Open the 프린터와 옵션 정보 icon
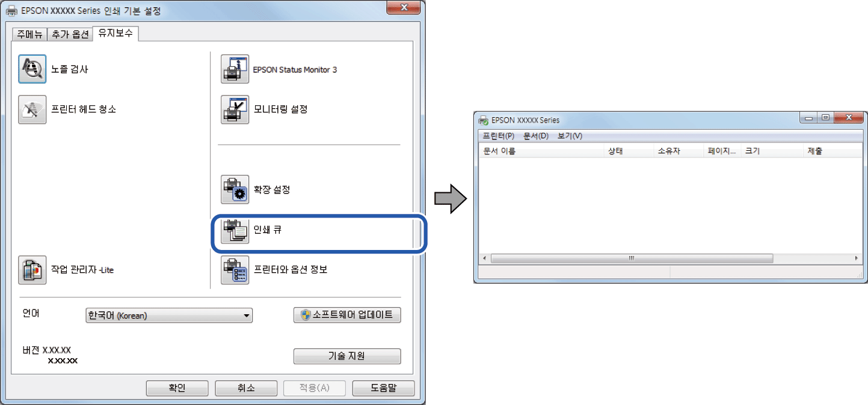868x405 pixels. [235, 270]
